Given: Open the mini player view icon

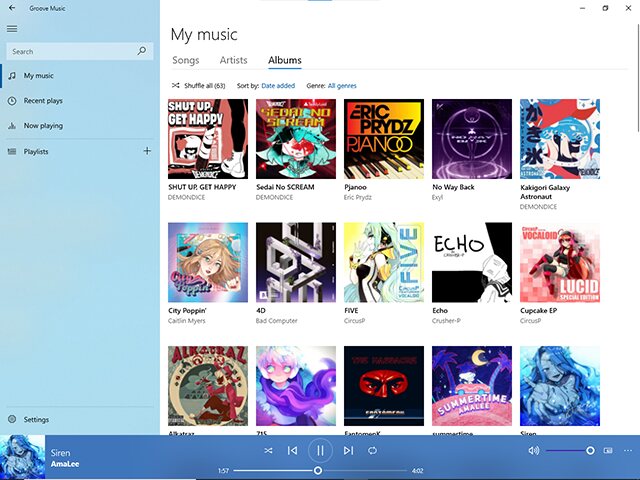Looking at the screenshot, I should pyautogui.click(x=608, y=451).
